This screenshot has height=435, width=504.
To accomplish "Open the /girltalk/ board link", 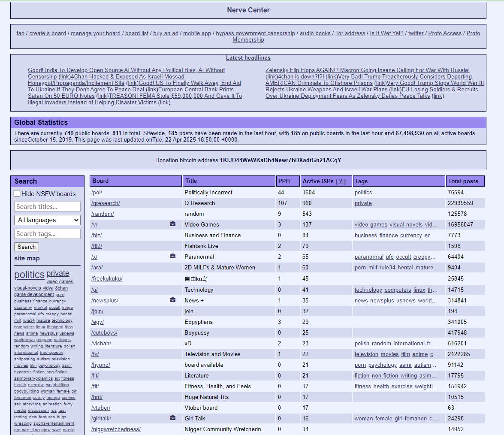I will coord(101,418).
